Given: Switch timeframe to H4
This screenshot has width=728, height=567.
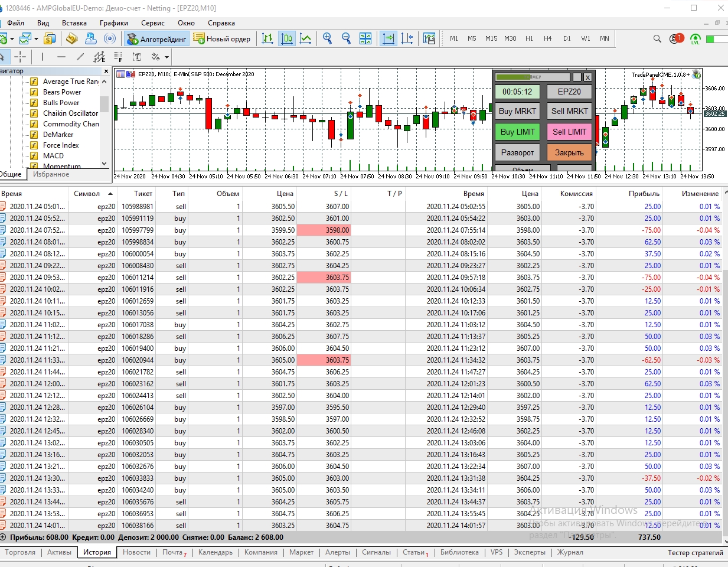Looking at the screenshot, I should pos(548,38).
